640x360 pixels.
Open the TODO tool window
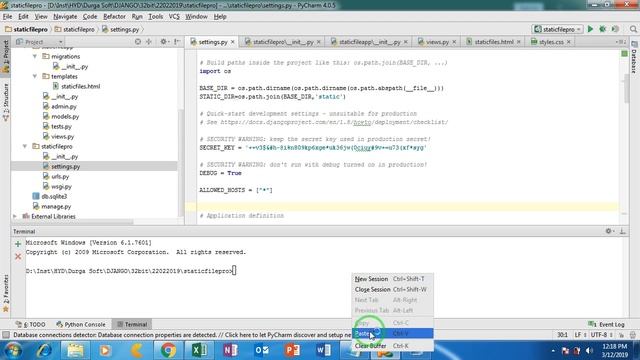(x=31, y=324)
